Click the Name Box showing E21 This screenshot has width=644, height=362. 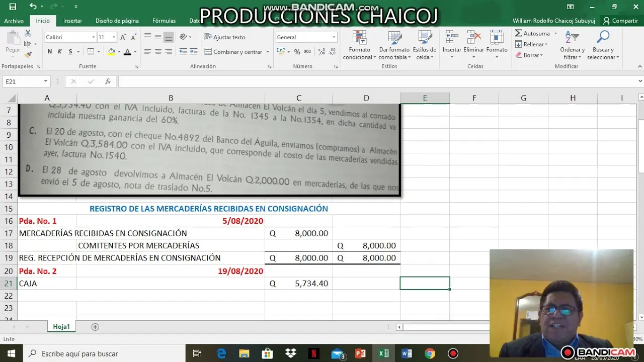click(26, 81)
